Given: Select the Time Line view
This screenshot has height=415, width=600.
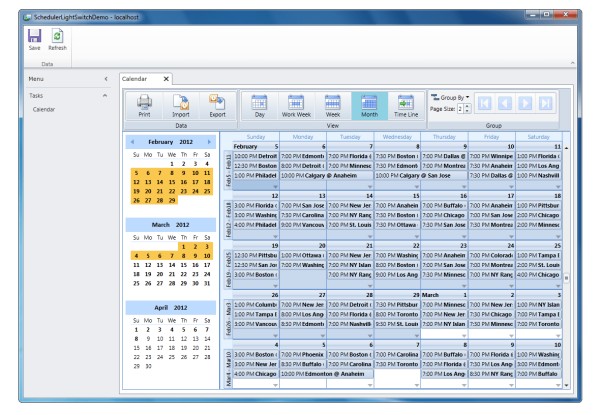Looking at the screenshot, I should (x=405, y=105).
